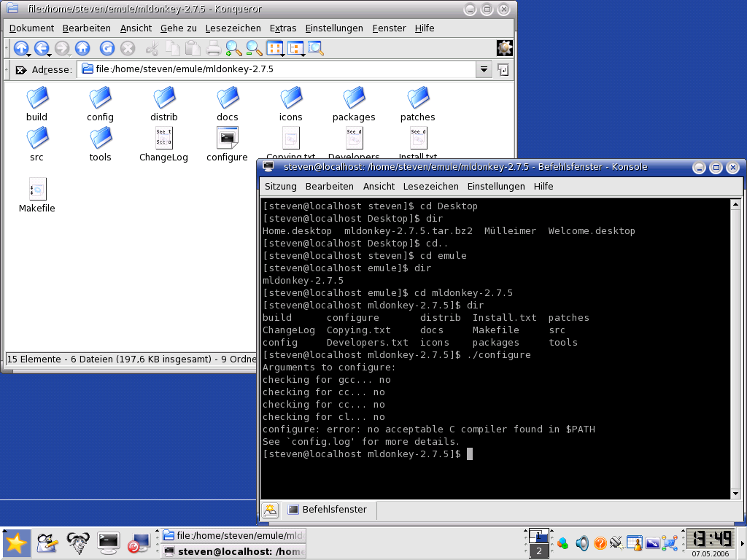Select the icons folder

(290, 104)
